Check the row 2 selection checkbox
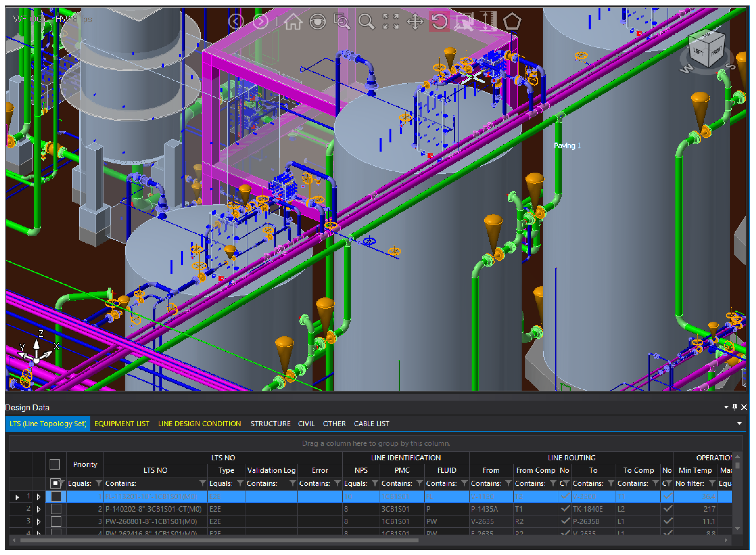This screenshot has height=555, width=756. point(56,509)
